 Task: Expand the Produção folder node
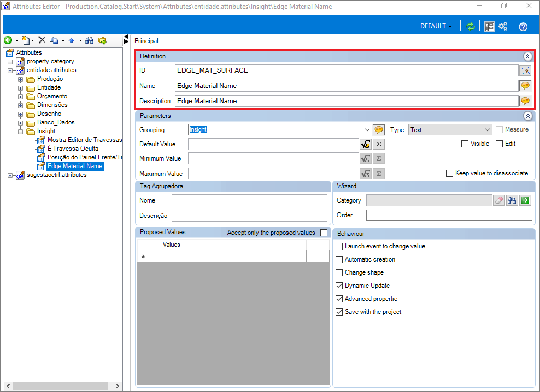(x=20, y=79)
